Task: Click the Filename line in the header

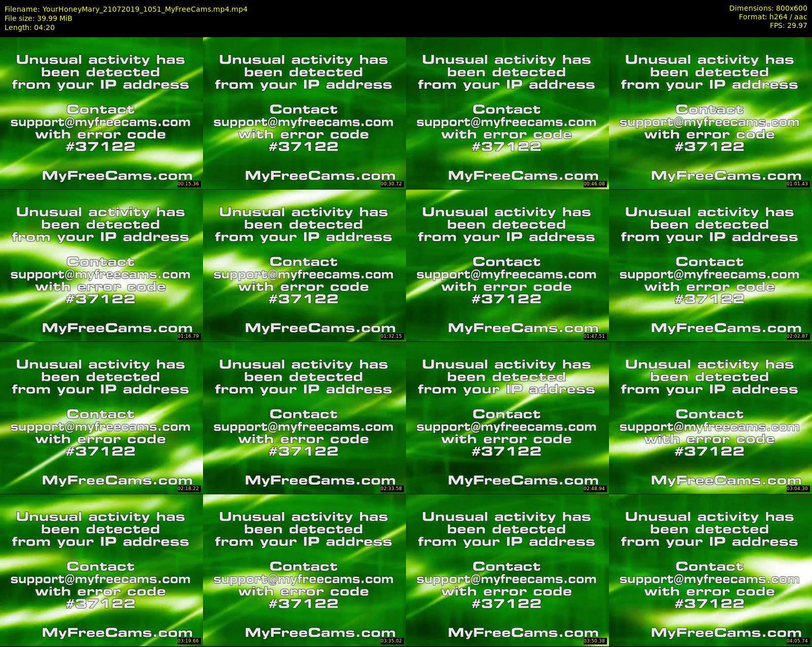Action: (x=126, y=9)
